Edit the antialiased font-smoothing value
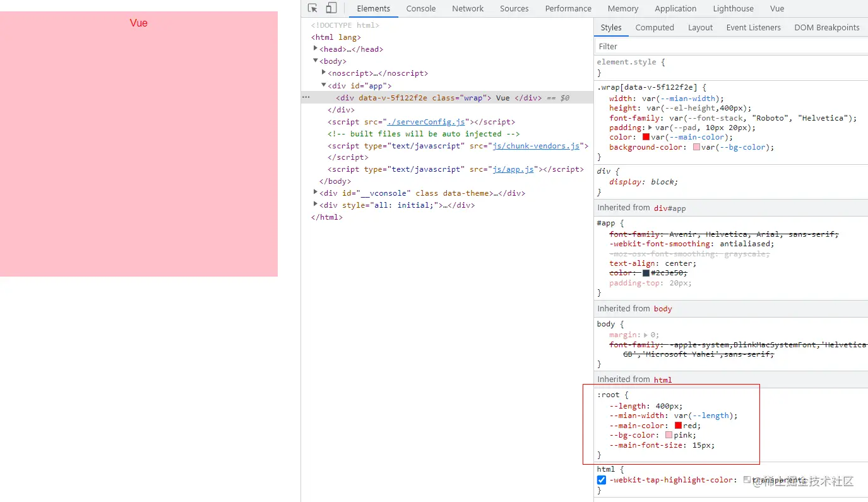The width and height of the screenshot is (868, 502). point(744,244)
